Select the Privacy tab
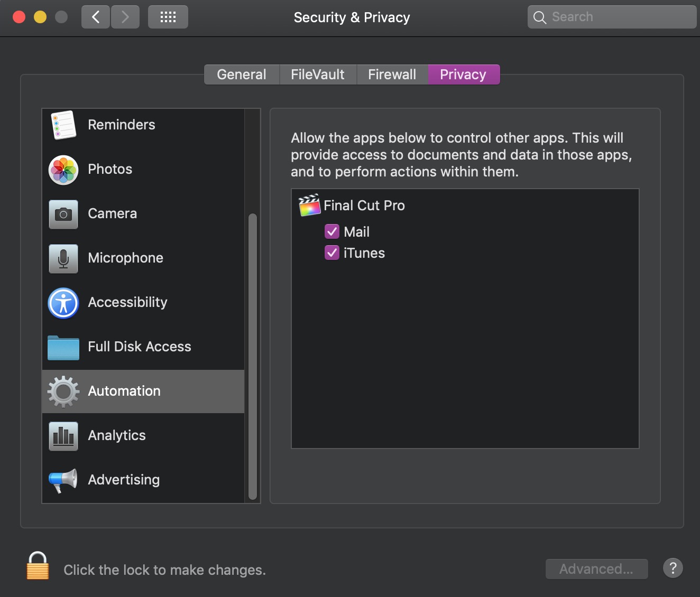The width and height of the screenshot is (700, 597). pos(463,74)
